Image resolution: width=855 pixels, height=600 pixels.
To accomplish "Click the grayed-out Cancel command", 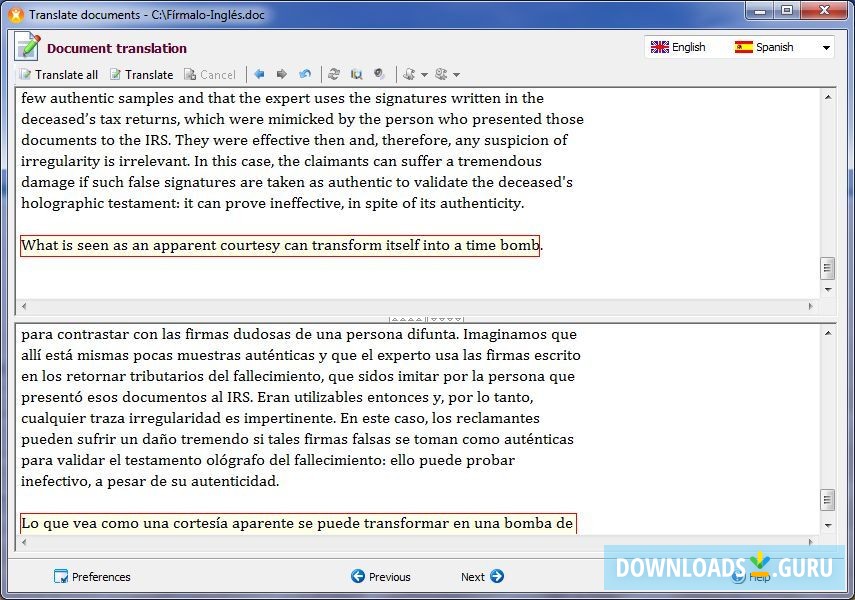I will (x=211, y=74).
